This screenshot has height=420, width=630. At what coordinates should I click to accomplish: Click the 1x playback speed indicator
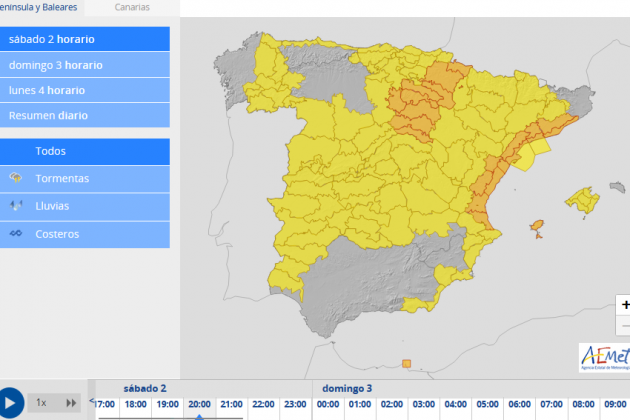tap(41, 402)
